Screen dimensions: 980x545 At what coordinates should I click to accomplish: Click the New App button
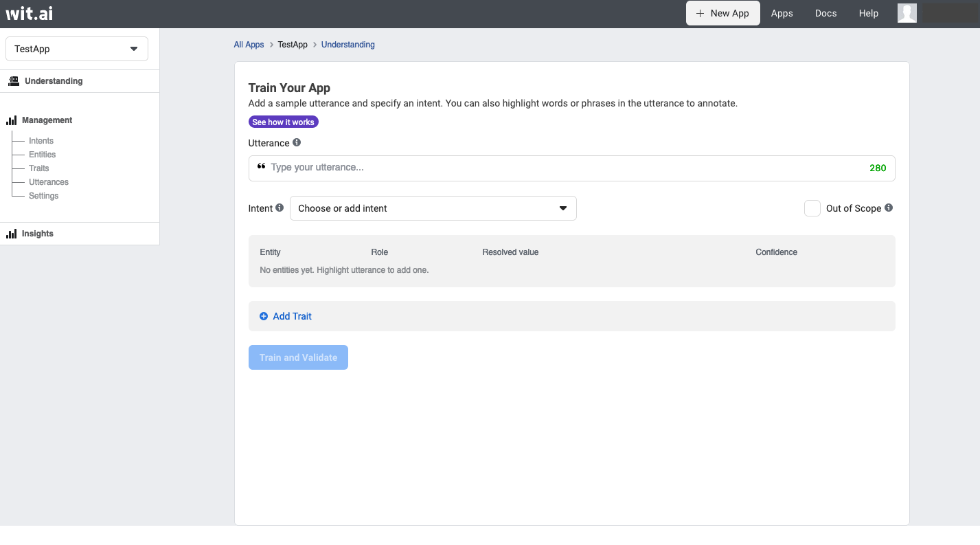723,13
